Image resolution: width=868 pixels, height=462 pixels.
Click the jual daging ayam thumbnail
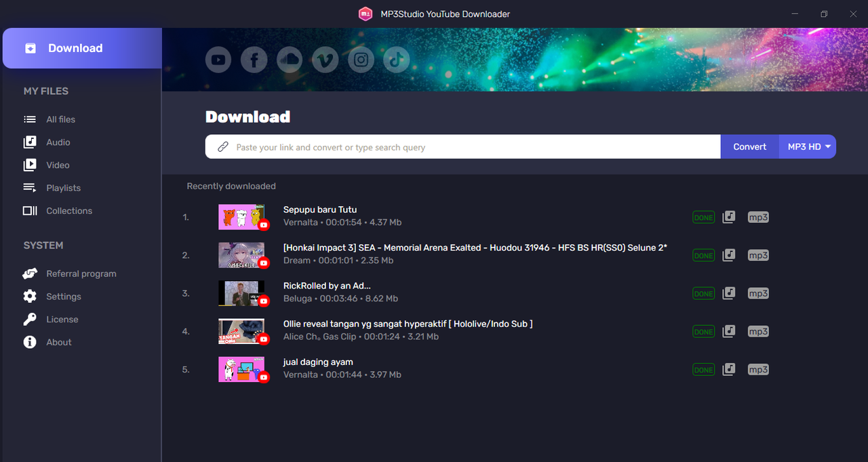(242, 369)
